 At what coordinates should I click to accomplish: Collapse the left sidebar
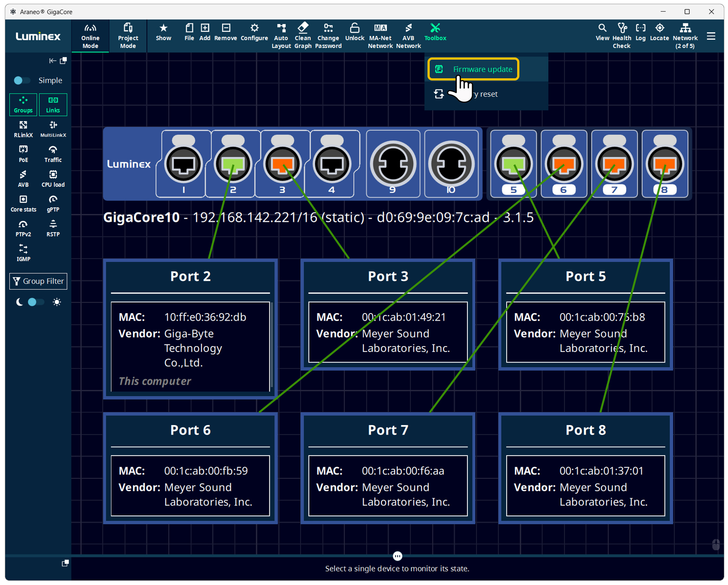coord(52,61)
